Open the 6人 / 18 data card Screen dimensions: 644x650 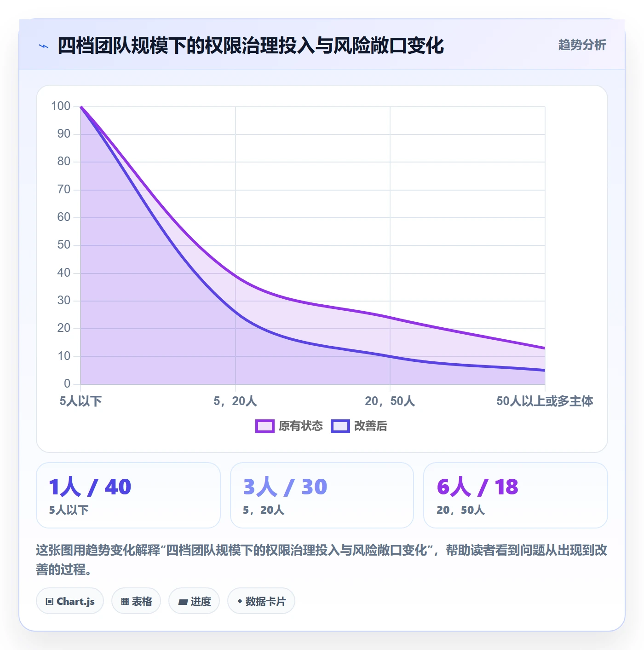click(x=516, y=495)
